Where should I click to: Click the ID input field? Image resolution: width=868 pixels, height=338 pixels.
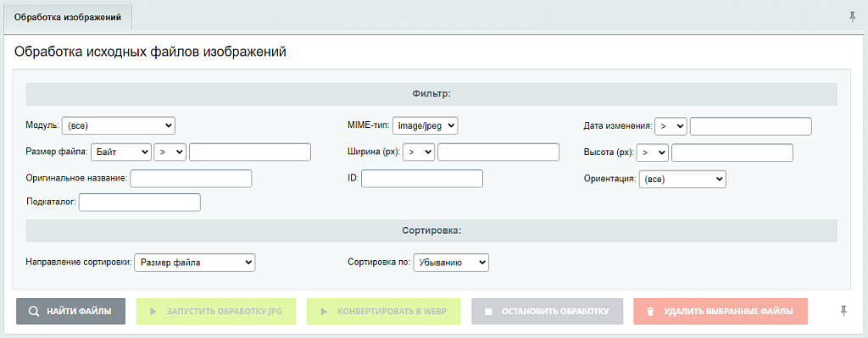pos(422,179)
